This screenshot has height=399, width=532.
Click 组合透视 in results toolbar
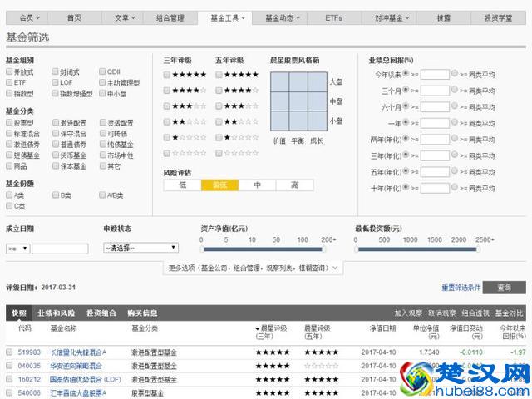475,313
